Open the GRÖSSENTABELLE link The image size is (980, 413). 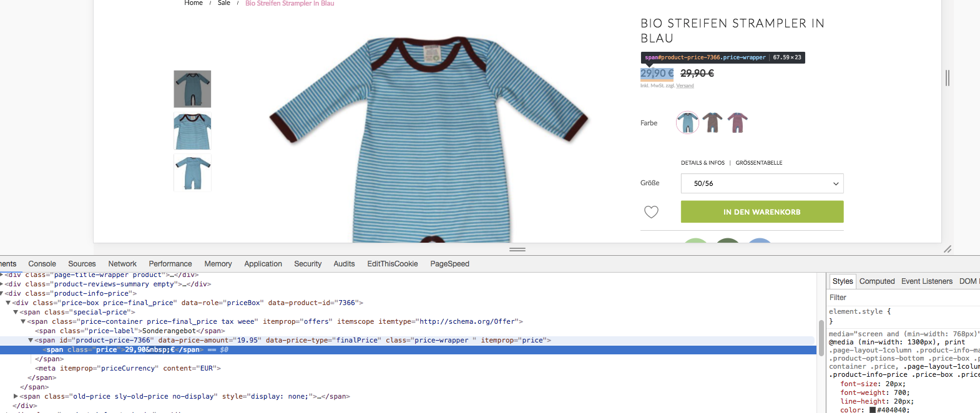coord(759,163)
